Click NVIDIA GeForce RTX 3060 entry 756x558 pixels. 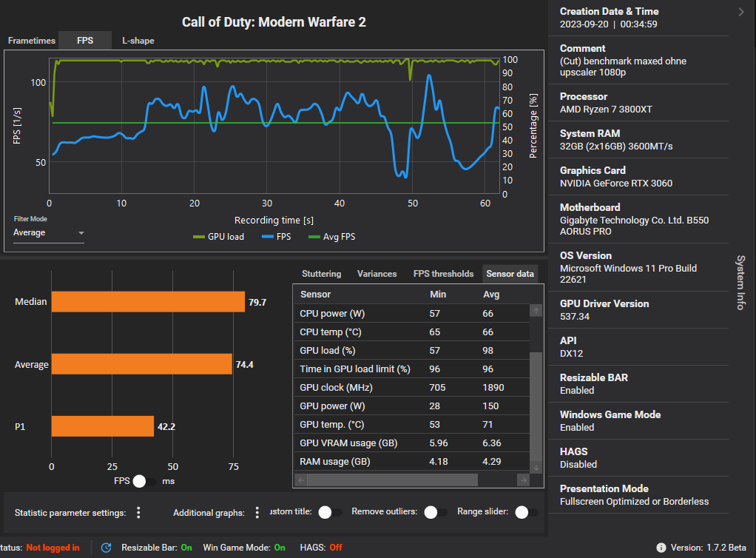pos(615,184)
